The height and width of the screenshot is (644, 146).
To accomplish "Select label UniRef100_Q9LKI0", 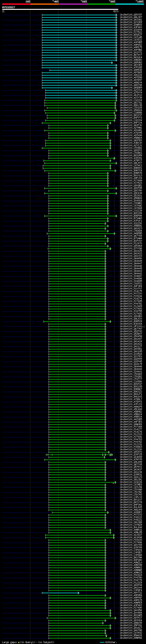I will click(x=131, y=319).
